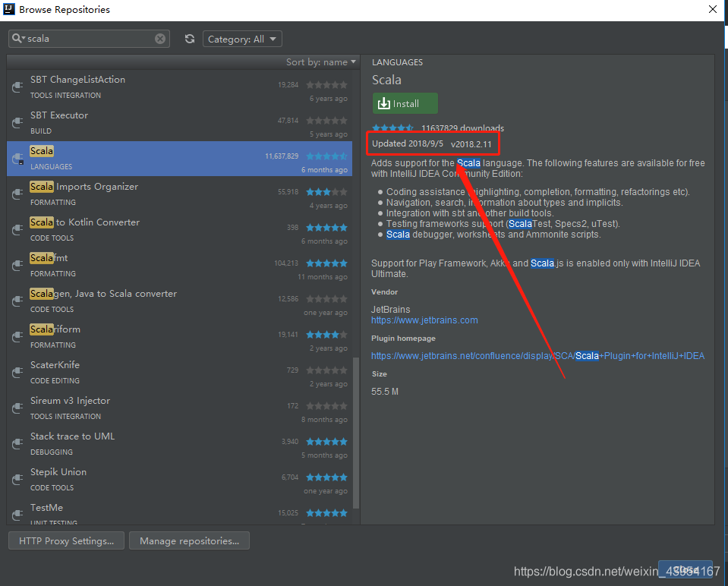Click the 11,637,829 download count in list

point(282,156)
